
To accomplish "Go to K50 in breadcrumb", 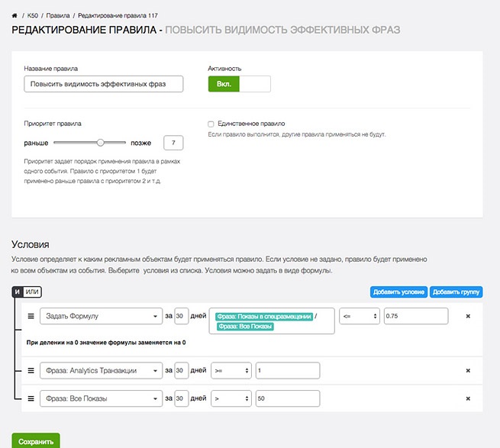I will tap(32, 15).
